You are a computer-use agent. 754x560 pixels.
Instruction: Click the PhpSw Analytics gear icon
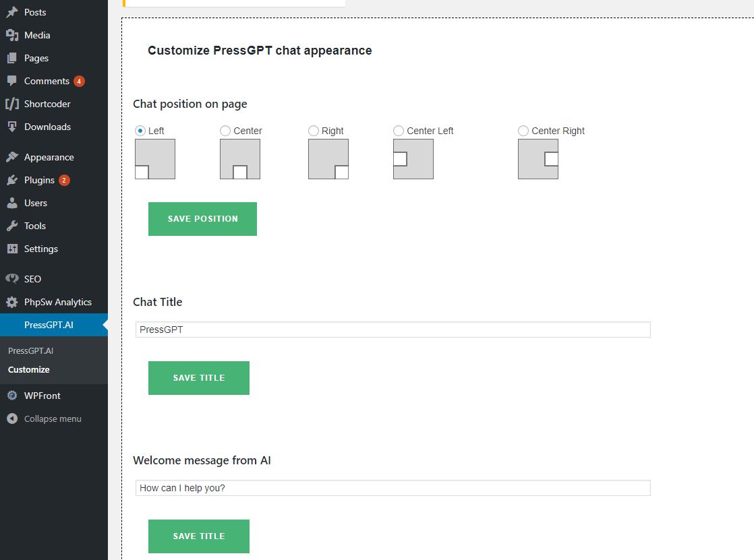(12, 302)
